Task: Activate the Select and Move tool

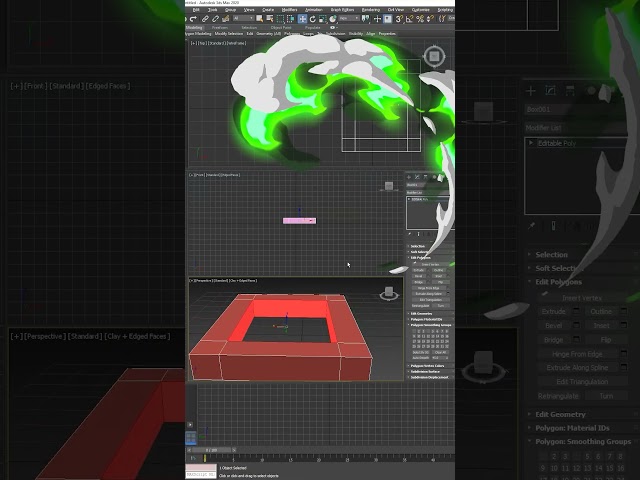Action: point(302,19)
